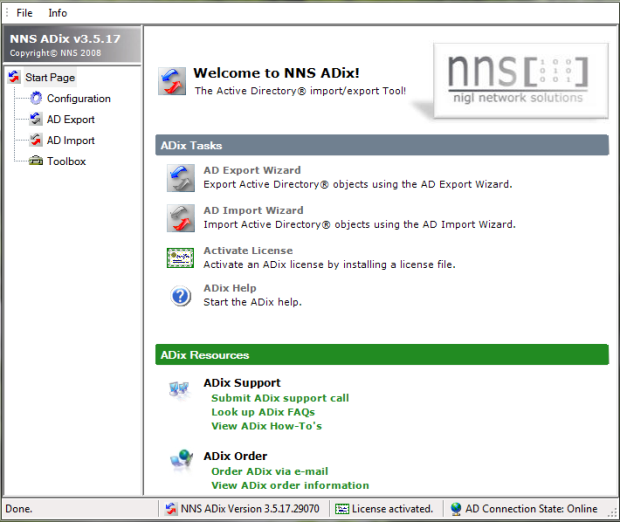
Task: Click the nns nigl network solutions logo
Action: pos(521,81)
